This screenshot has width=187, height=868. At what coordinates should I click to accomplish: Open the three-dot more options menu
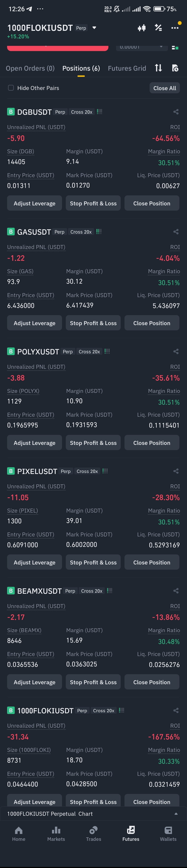point(175,28)
